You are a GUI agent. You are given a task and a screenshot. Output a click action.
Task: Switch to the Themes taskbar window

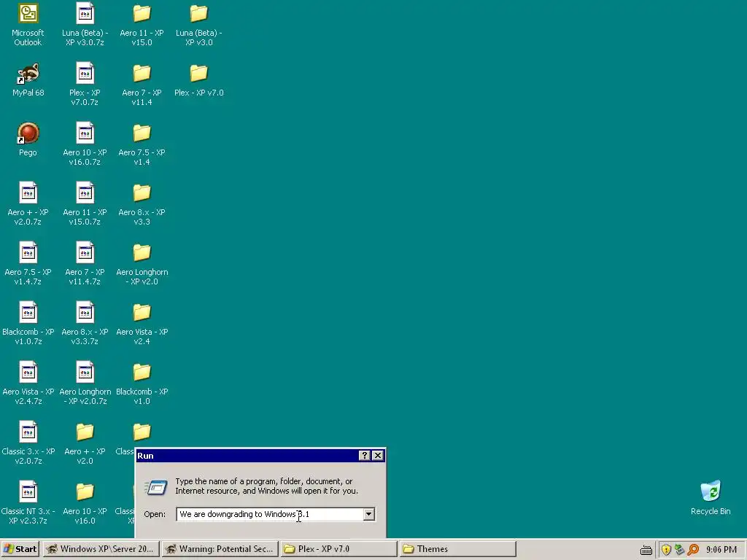pyautogui.click(x=458, y=549)
